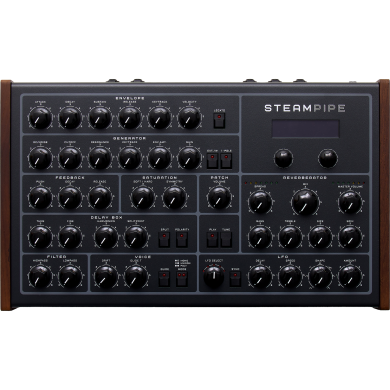Viewport: 390px width, 390px height.
Task: Click the Reverberator Size knob
Action: pos(320,237)
